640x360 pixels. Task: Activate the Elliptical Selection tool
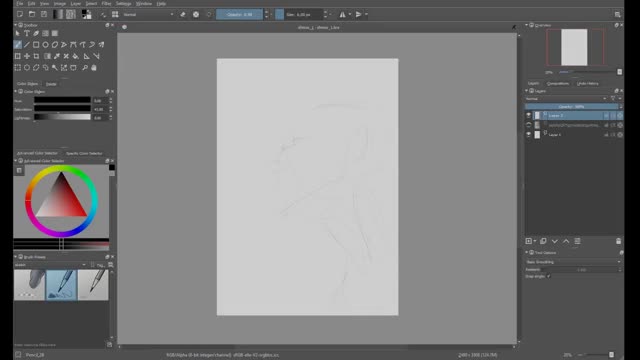[x=27, y=67]
